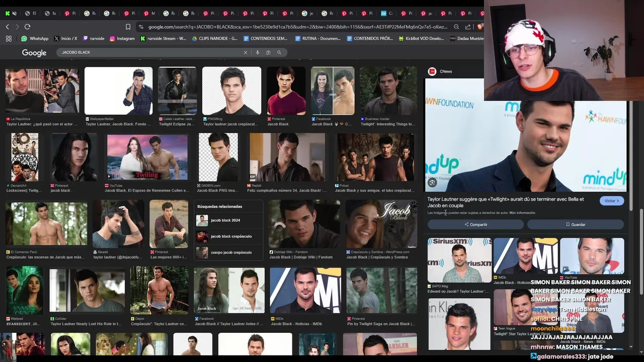644x362 pixels.
Task: Open the nanoide Twitch bookmark
Action: coord(94,38)
